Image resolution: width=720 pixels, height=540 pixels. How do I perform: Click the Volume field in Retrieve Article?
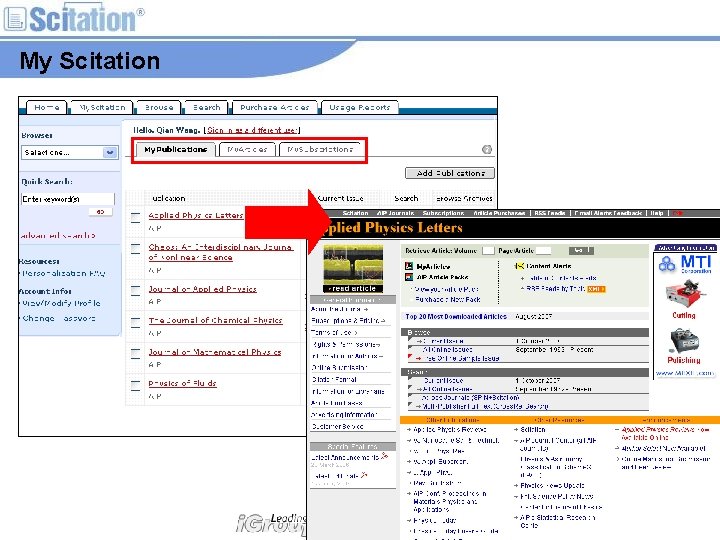[488, 250]
